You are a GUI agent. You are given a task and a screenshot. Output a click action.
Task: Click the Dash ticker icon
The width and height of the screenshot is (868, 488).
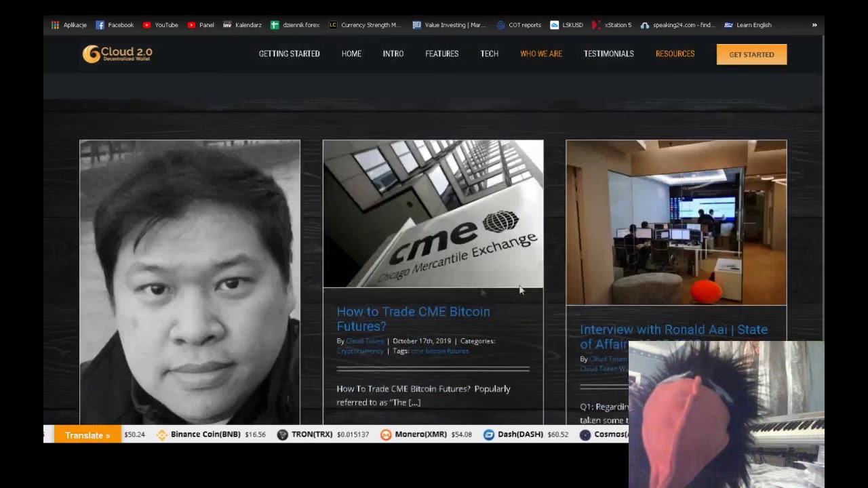point(489,435)
